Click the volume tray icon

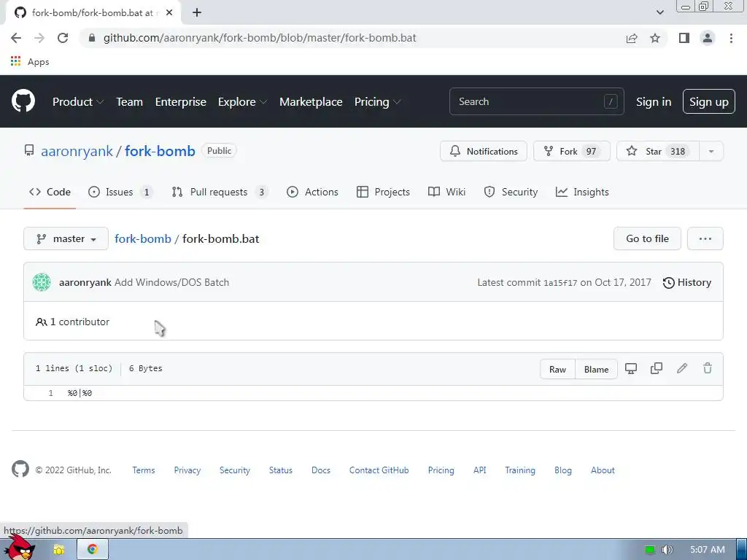click(x=667, y=550)
